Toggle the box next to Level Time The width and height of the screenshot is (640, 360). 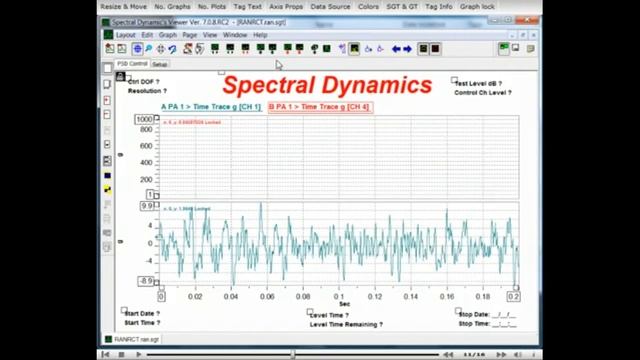(310, 312)
